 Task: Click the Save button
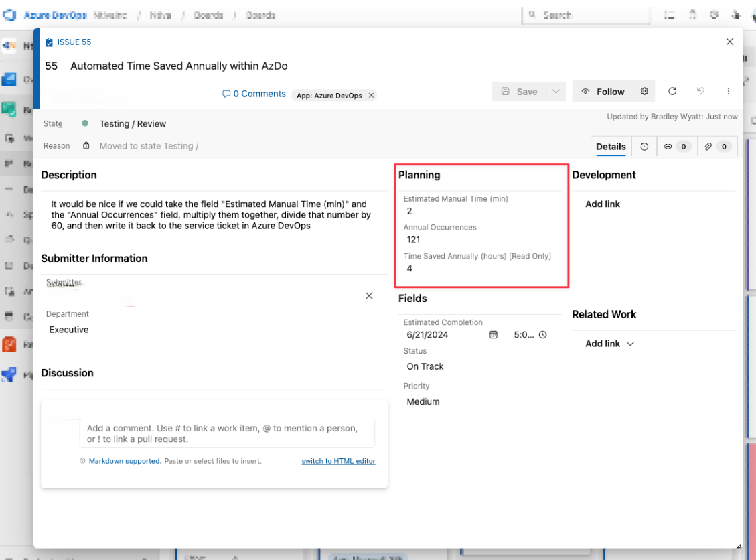coord(519,92)
